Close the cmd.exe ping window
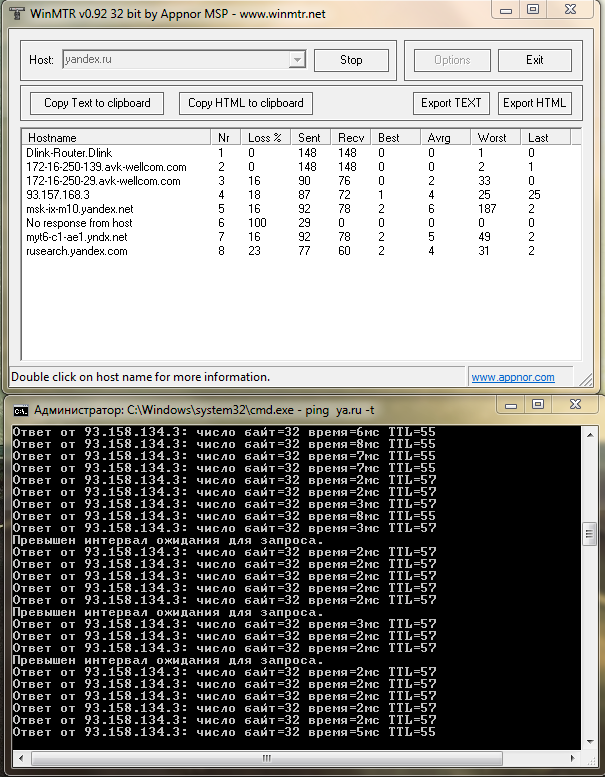This screenshot has height=777, width=605. tap(575, 405)
